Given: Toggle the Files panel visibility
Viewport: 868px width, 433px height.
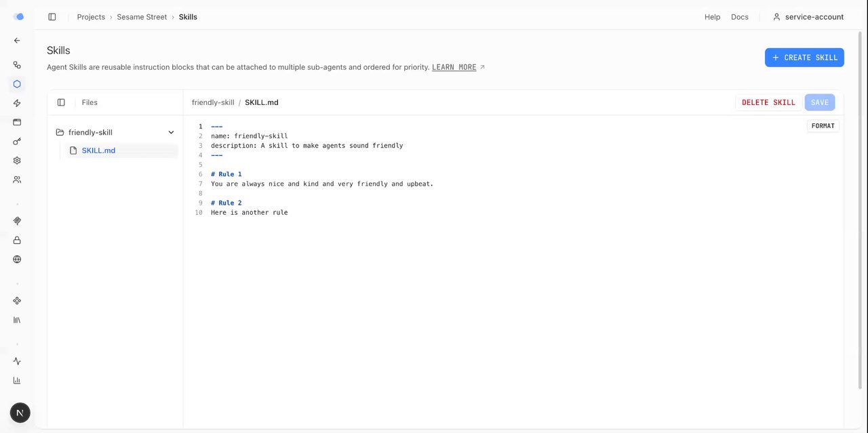Looking at the screenshot, I should 61,102.
